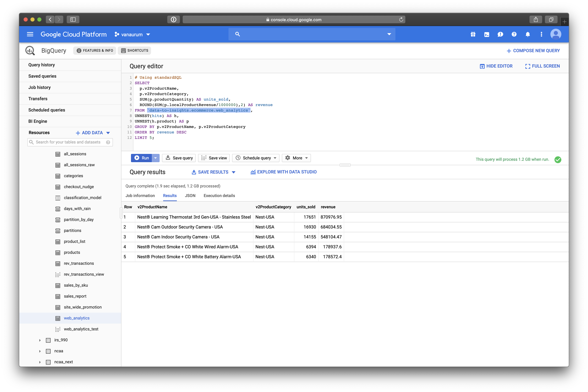Activate Cloud Shell icon
588x392 pixels.
pyautogui.click(x=487, y=34)
